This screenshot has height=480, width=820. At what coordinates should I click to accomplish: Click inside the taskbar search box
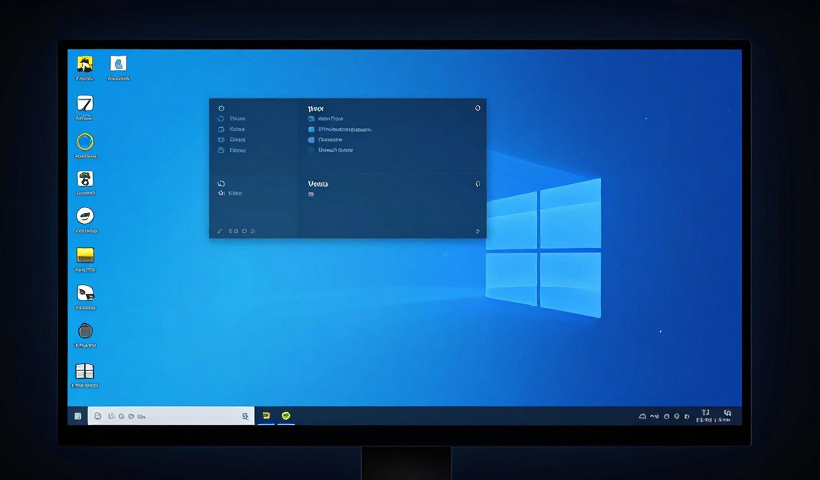171,416
